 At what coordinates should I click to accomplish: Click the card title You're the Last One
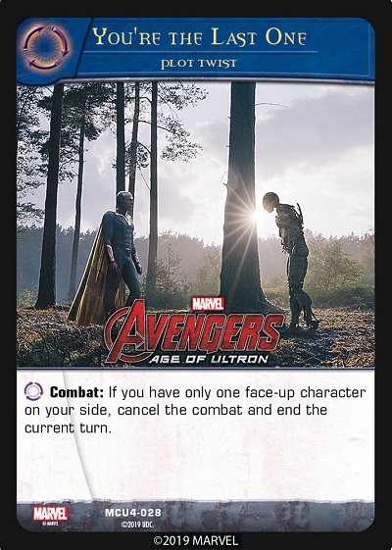[x=200, y=36]
